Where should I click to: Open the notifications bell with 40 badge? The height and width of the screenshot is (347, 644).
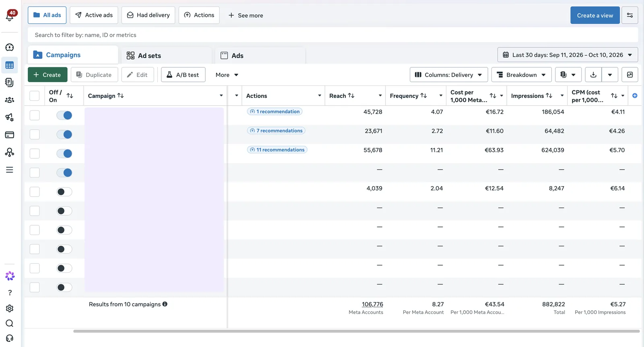point(10,15)
